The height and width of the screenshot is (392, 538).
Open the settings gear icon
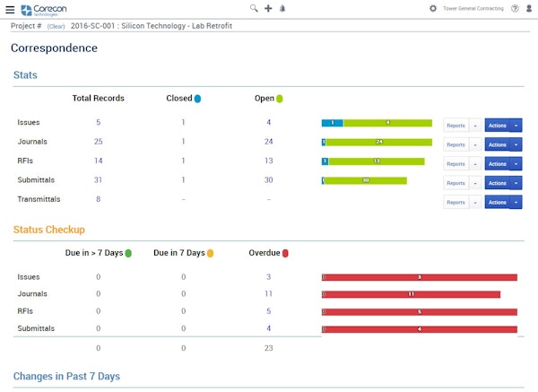coord(433,8)
